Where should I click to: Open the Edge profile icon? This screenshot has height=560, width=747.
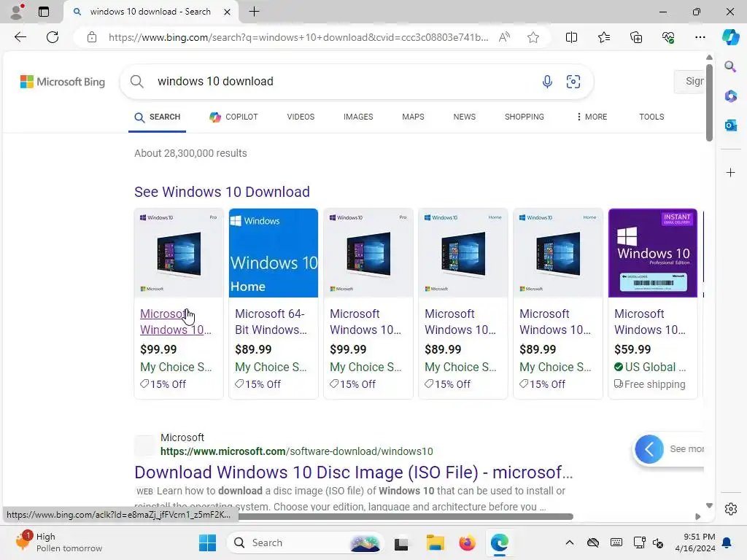pyautogui.click(x=17, y=12)
